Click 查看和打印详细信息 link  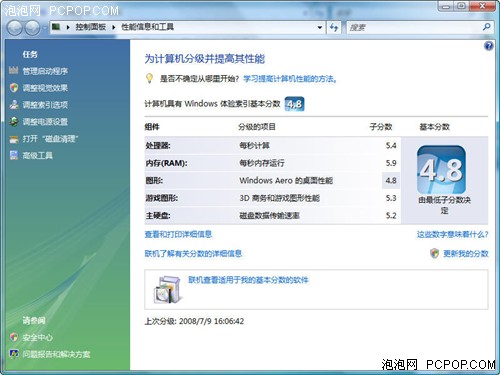(x=178, y=234)
